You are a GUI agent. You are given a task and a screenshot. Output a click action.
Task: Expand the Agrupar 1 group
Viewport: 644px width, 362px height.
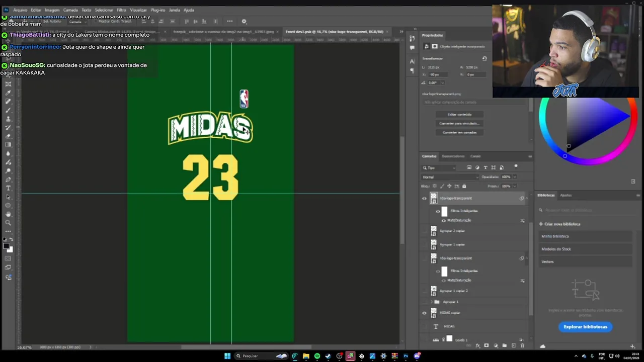click(431, 302)
